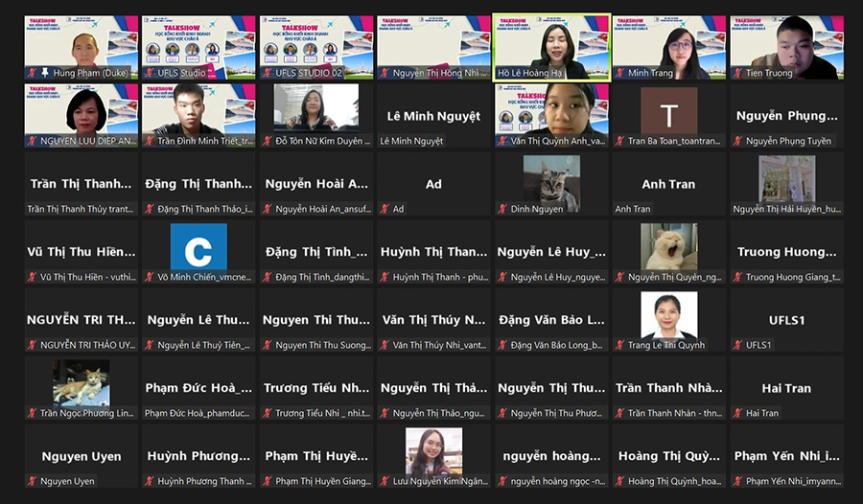Click the muted mic icon beside Dinh Nguyen
Viewport: 863px width, 504px height.
coord(502,209)
